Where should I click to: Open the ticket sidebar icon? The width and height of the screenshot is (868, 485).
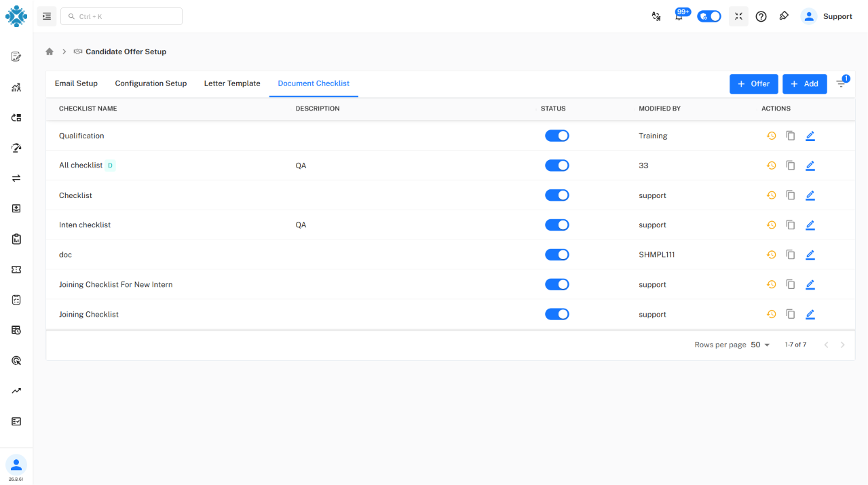[16, 269]
